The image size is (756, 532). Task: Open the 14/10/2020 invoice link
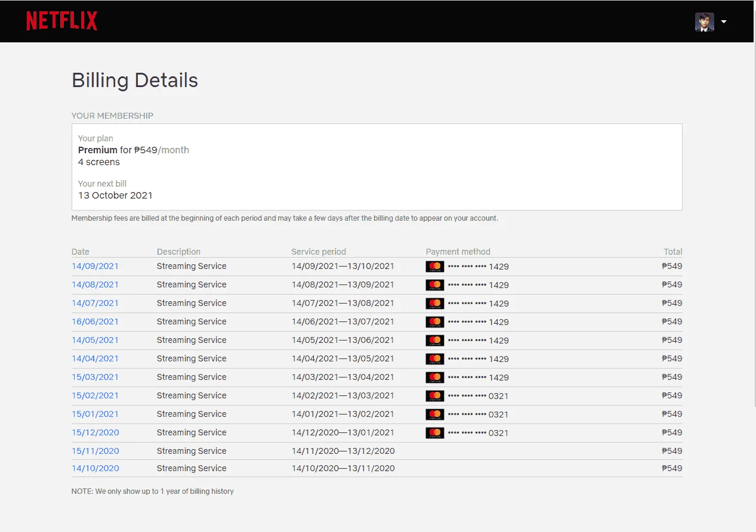(95, 468)
